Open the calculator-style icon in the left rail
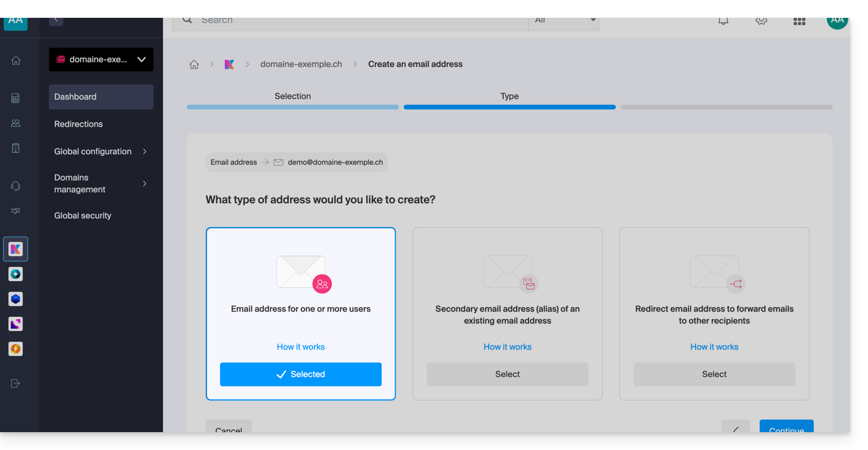This screenshot has width=868, height=450. (x=16, y=98)
